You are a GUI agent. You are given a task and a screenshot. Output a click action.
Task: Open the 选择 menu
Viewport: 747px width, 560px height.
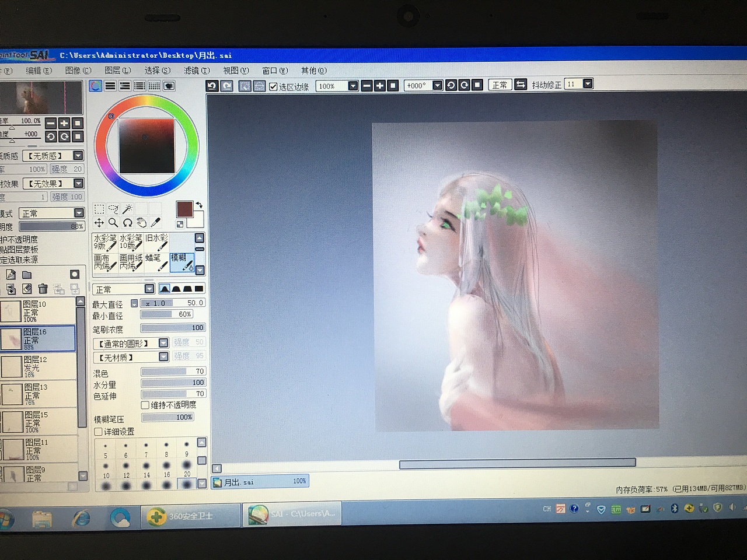pyautogui.click(x=157, y=71)
